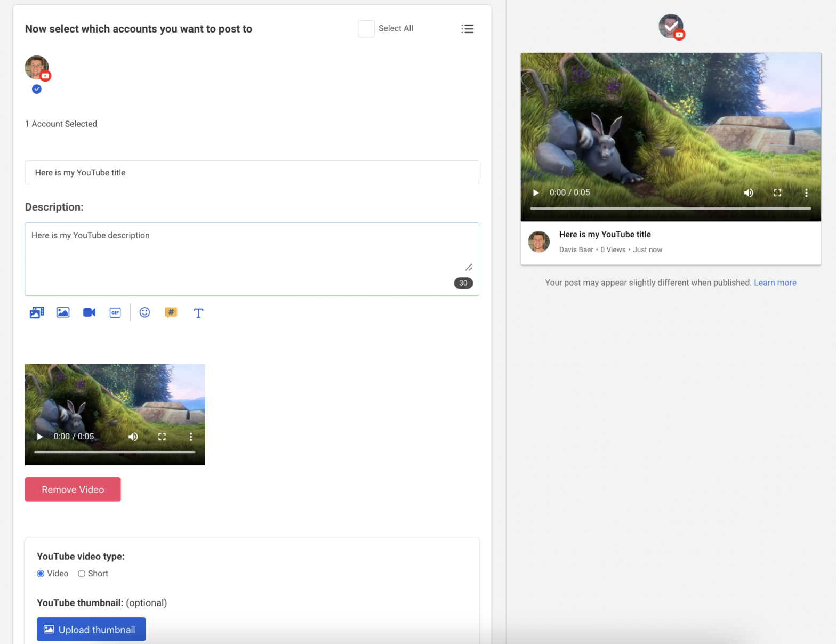Click the Upload thumbnail button
Viewport: 836px width, 644px height.
pos(91,630)
